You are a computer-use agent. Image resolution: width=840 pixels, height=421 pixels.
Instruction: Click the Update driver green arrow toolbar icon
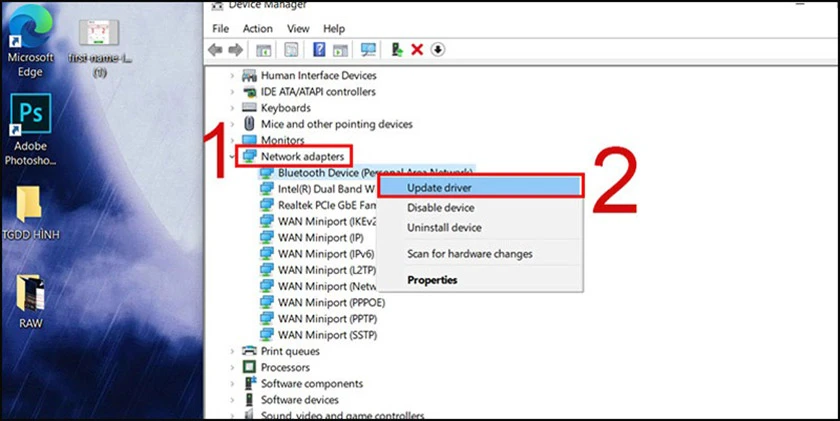tap(396, 50)
